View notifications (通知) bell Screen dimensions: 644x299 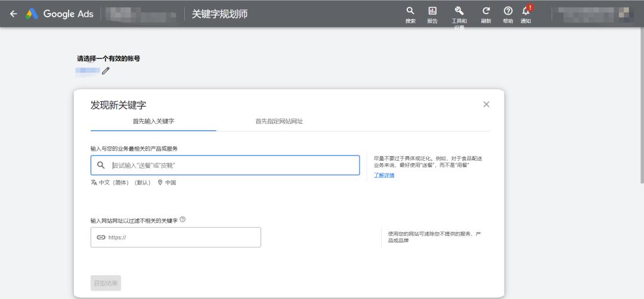click(526, 15)
